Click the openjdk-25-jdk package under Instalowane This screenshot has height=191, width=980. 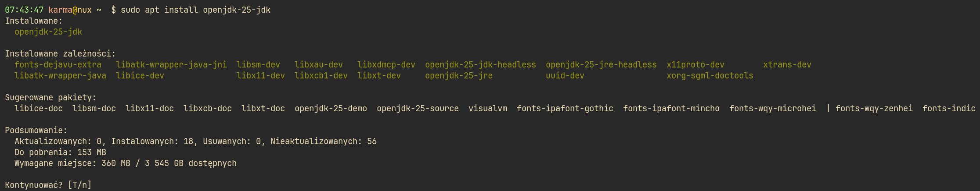click(x=48, y=32)
